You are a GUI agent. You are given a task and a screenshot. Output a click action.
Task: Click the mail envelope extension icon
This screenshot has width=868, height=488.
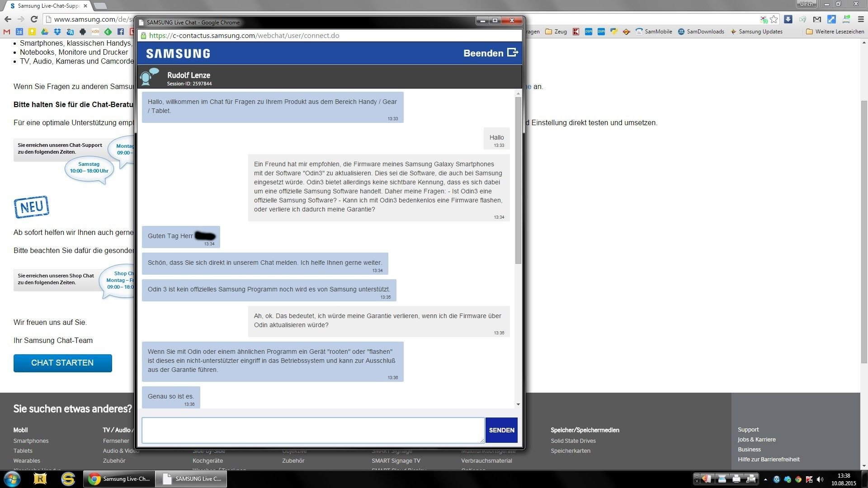(x=817, y=19)
